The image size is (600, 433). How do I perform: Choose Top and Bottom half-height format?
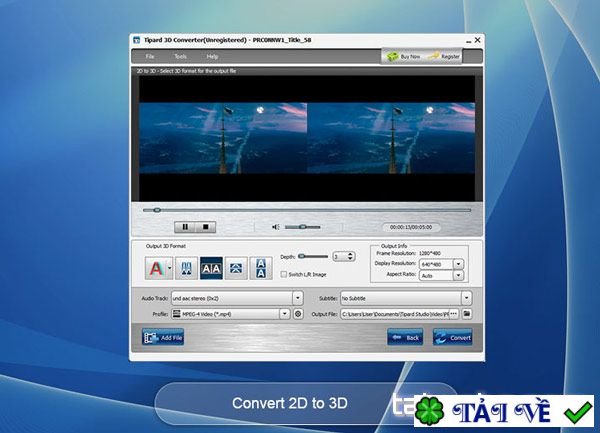tap(236, 267)
